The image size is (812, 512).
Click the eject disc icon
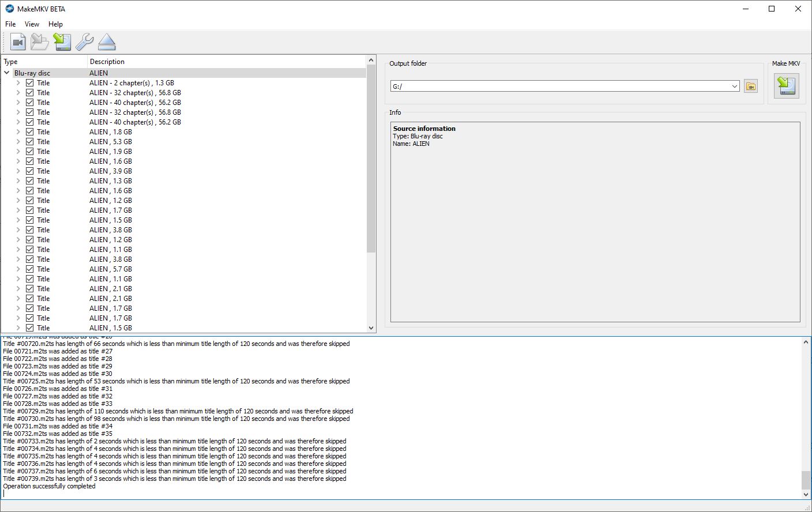pyautogui.click(x=107, y=42)
